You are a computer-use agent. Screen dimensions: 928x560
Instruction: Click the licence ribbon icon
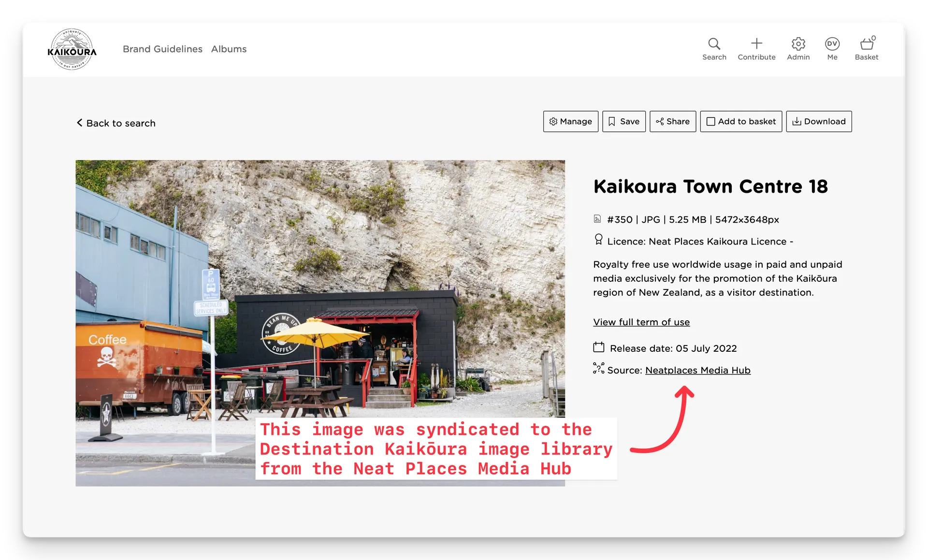coord(598,240)
